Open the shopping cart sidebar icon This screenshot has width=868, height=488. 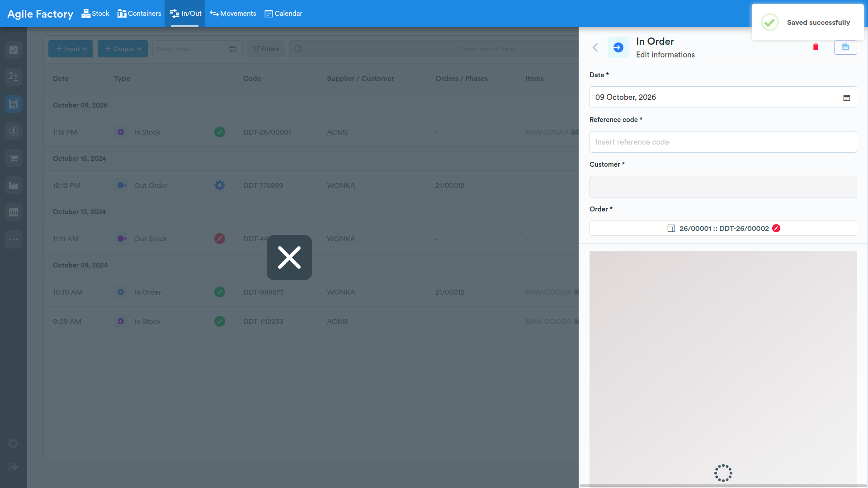coord(14,158)
